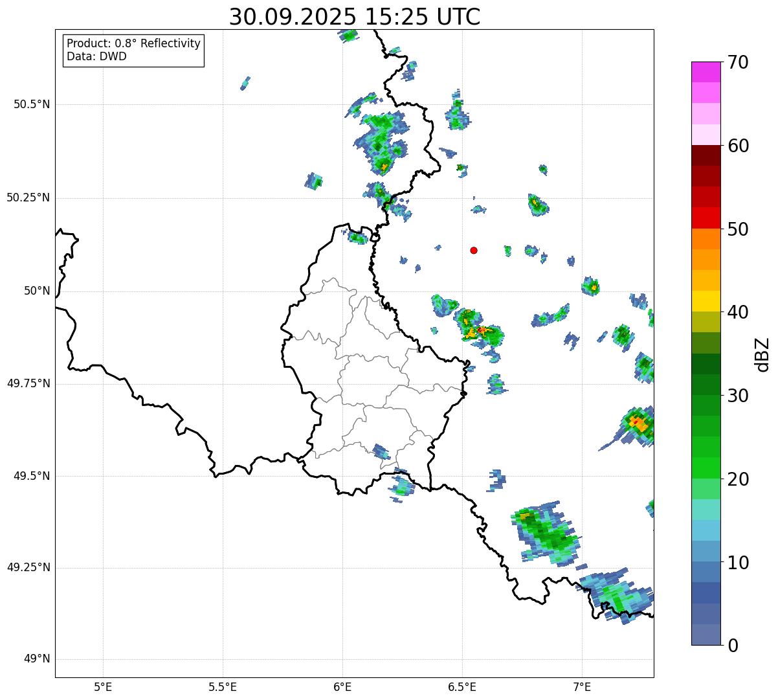Click the latitude label "50.25°N"
This screenshot has width=778, height=700.
tap(28, 198)
